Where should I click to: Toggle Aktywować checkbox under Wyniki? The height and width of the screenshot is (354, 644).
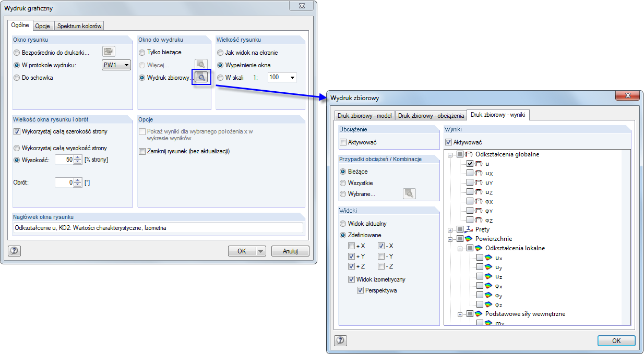tap(448, 142)
